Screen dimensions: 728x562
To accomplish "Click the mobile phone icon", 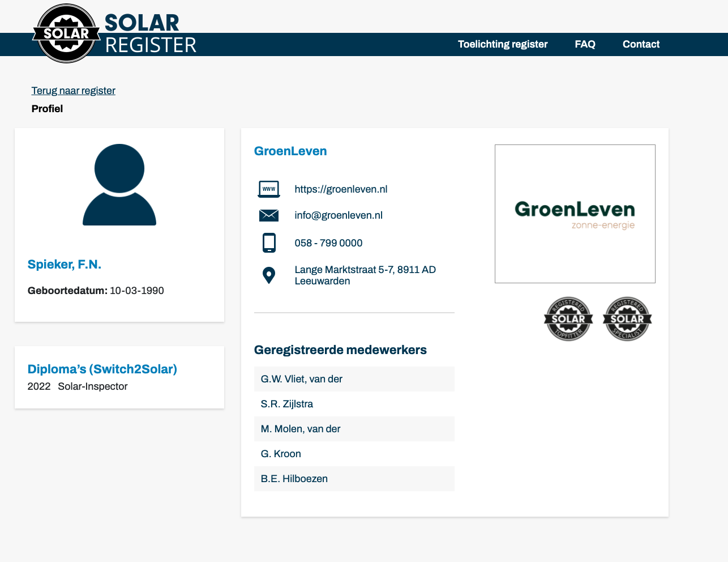I will [x=269, y=242].
